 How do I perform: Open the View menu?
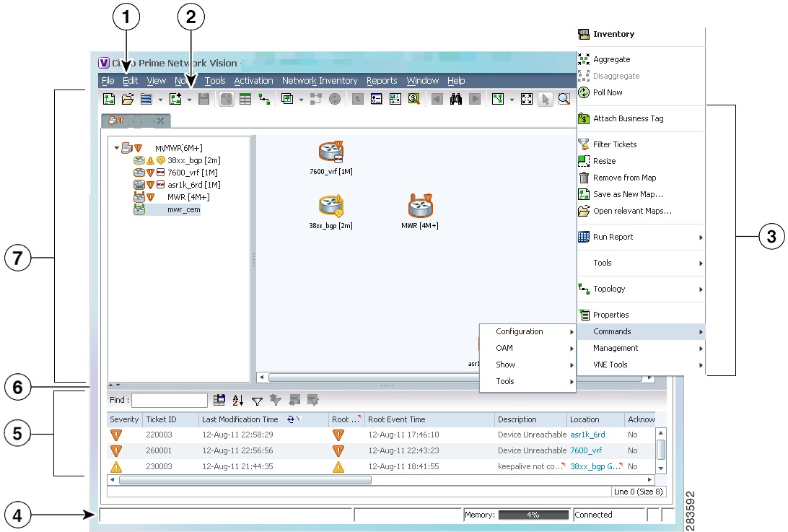click(x=157, y=80)
